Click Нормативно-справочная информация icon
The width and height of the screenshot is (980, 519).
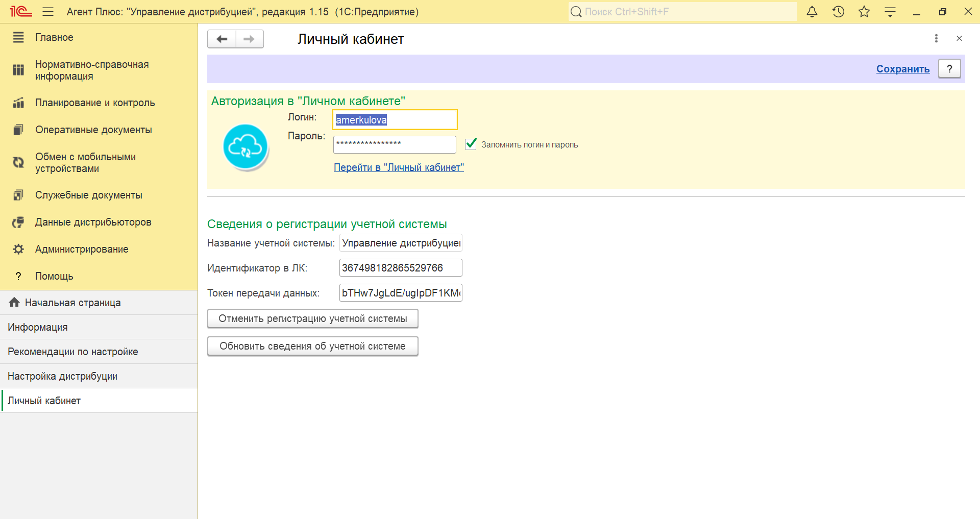(x=18, y=70)
